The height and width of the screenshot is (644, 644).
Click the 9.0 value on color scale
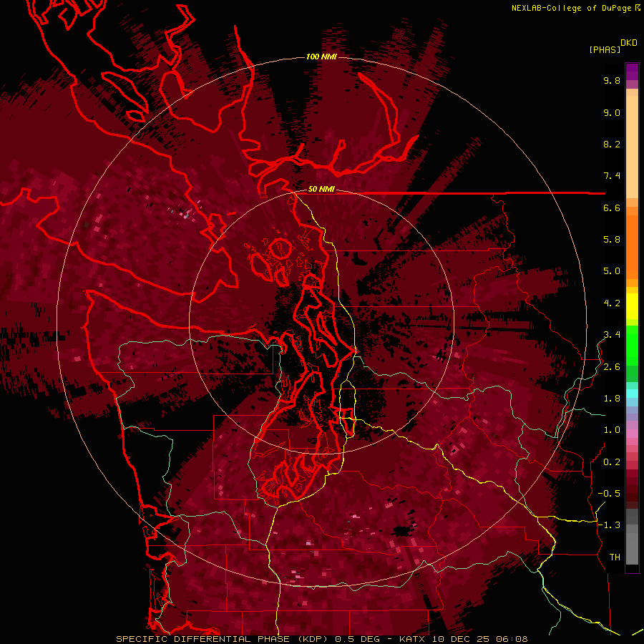(x=612, y=112)
